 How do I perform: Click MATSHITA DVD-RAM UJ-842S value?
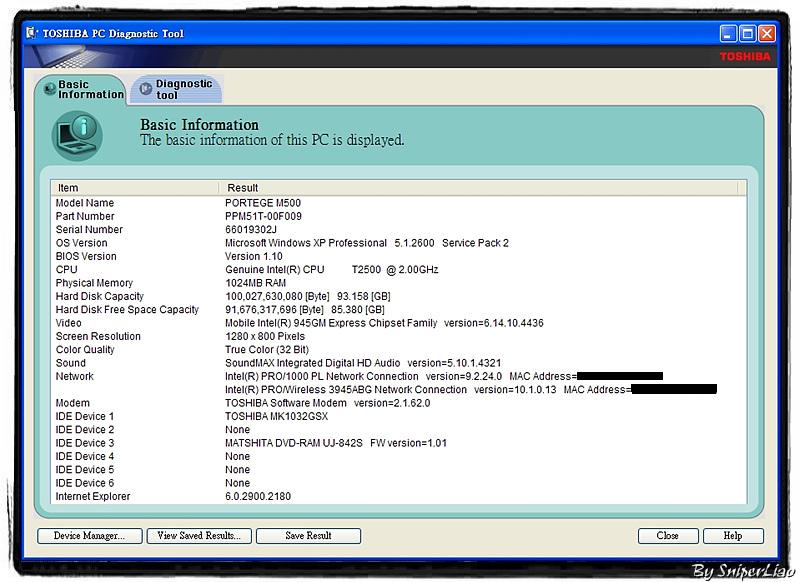[x=336, y=443]
